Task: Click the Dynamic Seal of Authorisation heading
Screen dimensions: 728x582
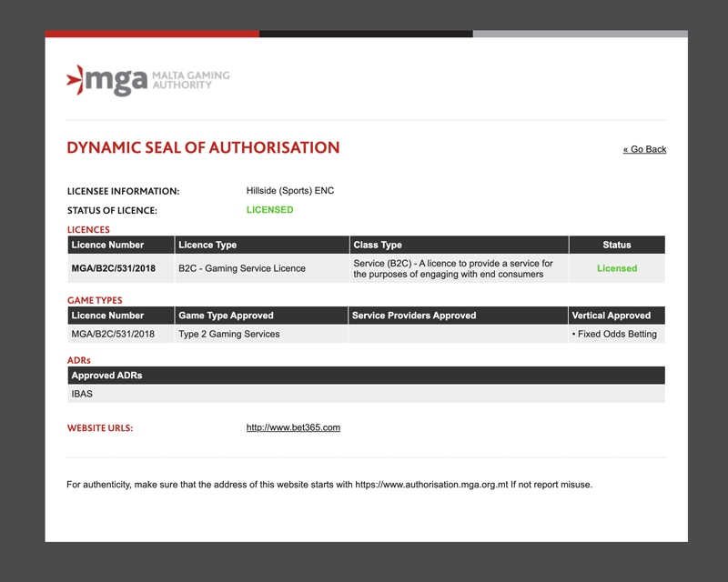Action: 203,148
